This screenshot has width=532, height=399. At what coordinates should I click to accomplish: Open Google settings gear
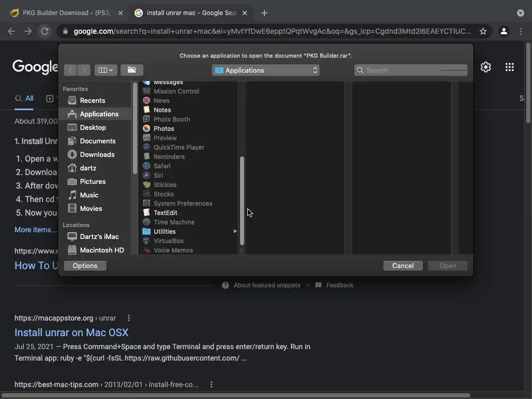point(486,67)
